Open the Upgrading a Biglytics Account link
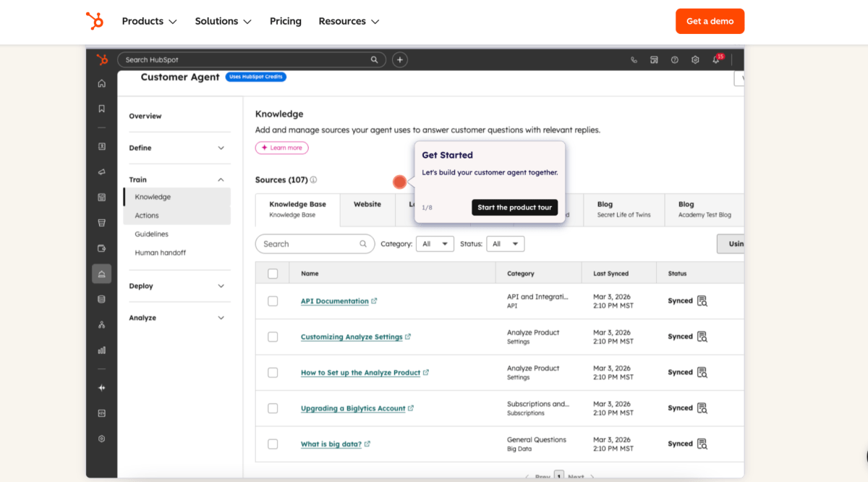The height and width of the screenshot is (482, 868). click(x=353, y=408)
